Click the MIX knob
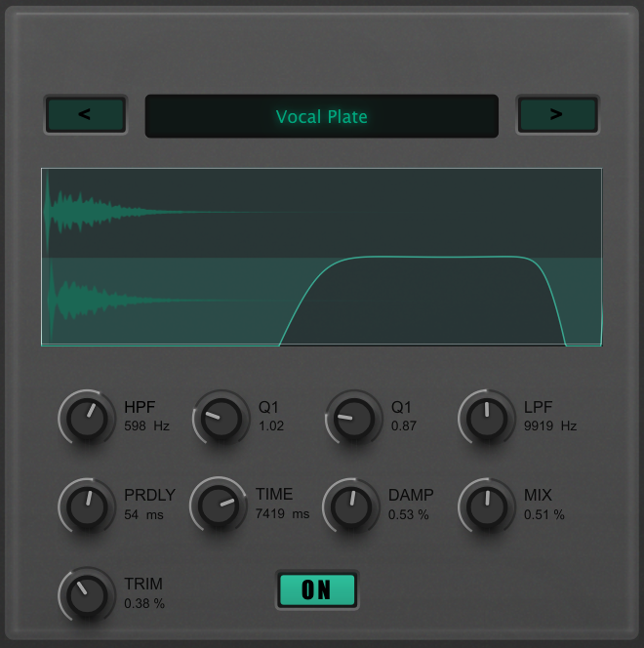Viewport: 644px width, 648px height. (486, 506)
